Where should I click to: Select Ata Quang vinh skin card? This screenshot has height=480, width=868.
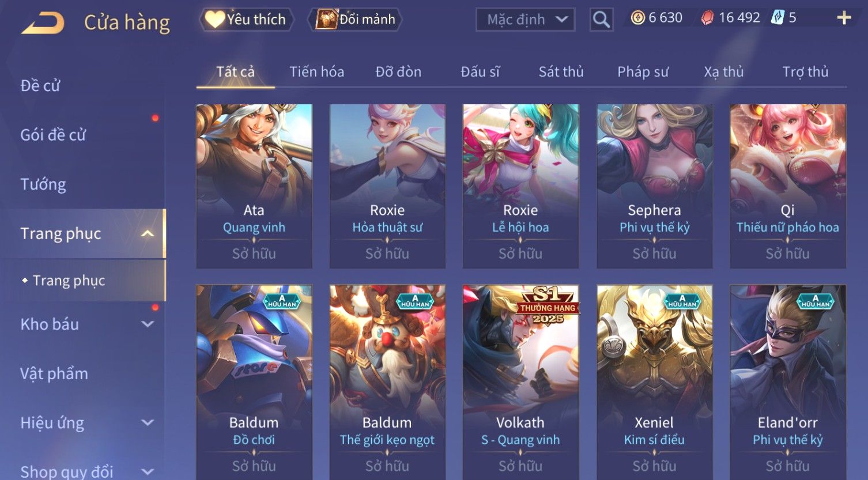(254, 186)
